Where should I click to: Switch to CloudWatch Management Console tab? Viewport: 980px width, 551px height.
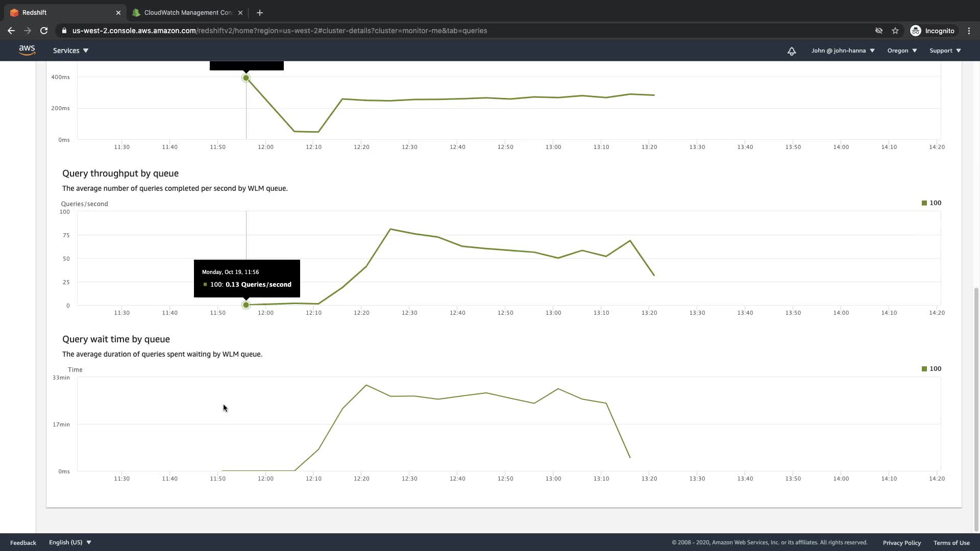pyautogui.click(x=187, y=13)
